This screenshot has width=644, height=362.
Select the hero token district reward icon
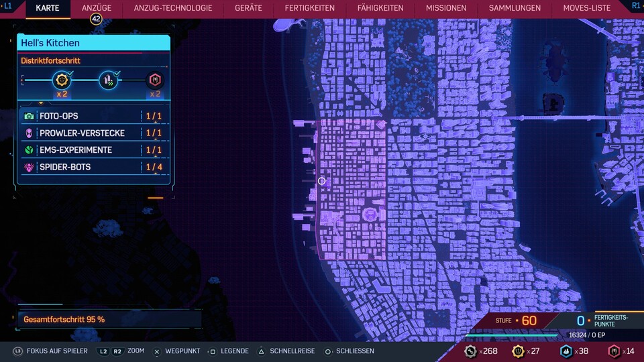point(155,80)
